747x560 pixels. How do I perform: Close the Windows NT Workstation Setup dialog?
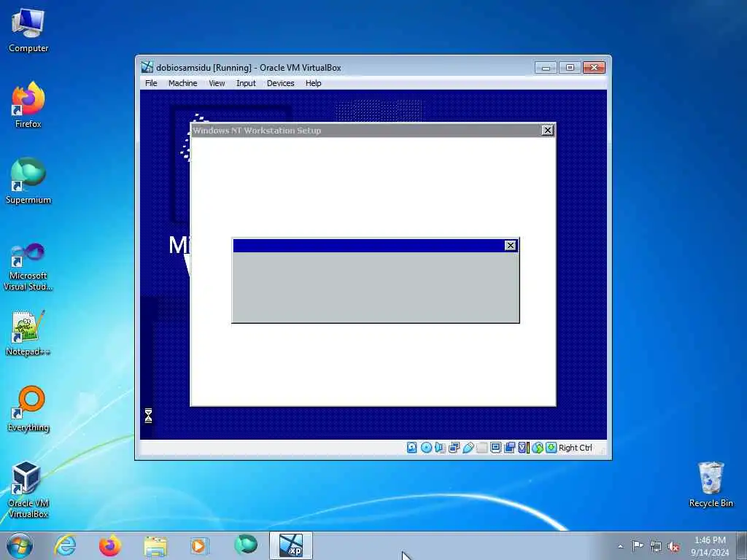click(548, 130)
